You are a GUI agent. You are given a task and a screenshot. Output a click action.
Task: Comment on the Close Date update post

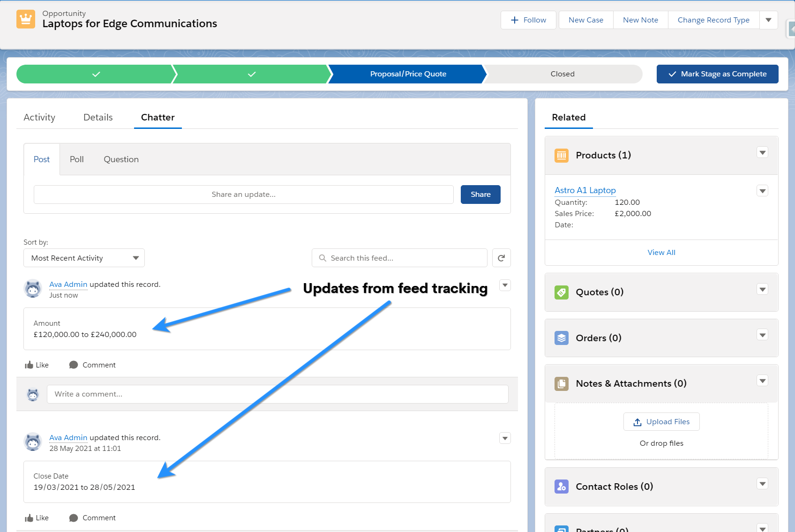pos(92,518)
